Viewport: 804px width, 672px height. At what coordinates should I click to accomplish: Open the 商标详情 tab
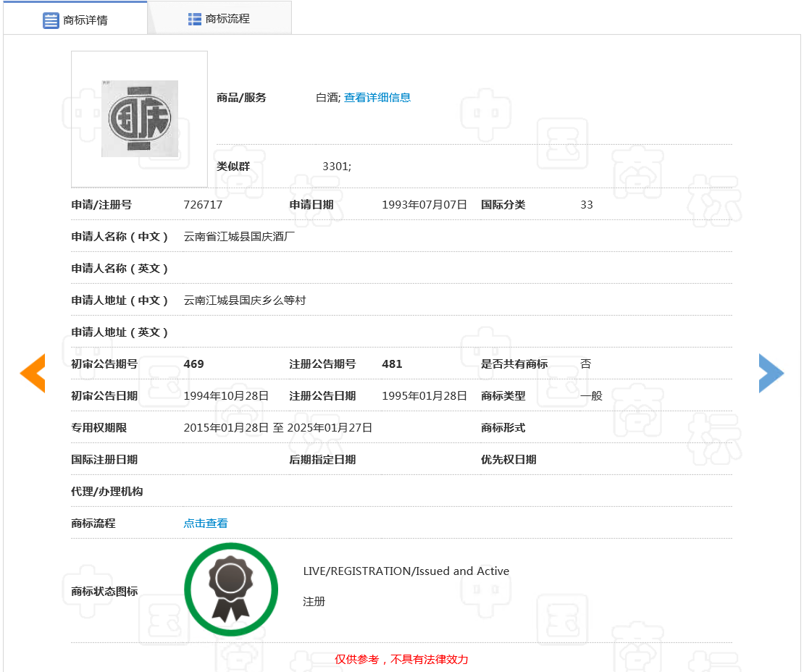coord(75,18)
